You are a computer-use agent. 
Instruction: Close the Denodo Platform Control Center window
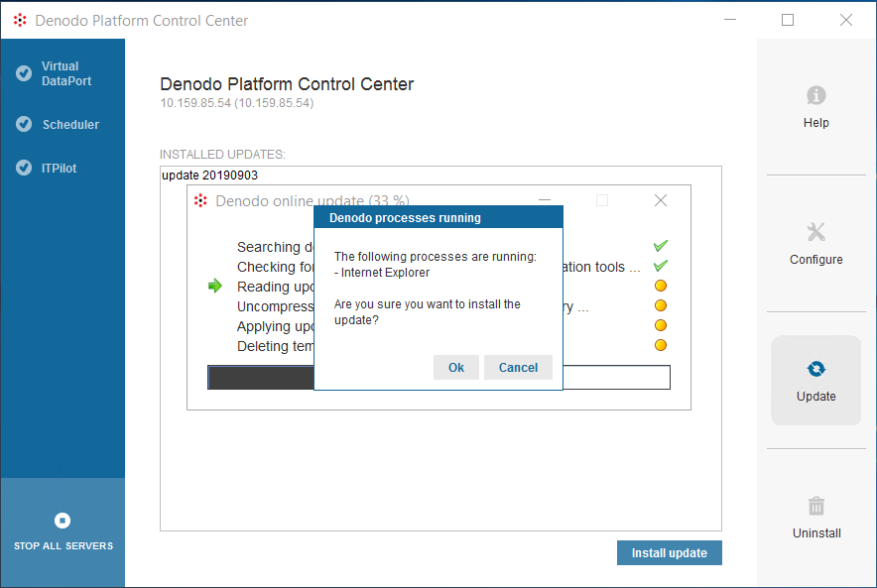[845, 20]
